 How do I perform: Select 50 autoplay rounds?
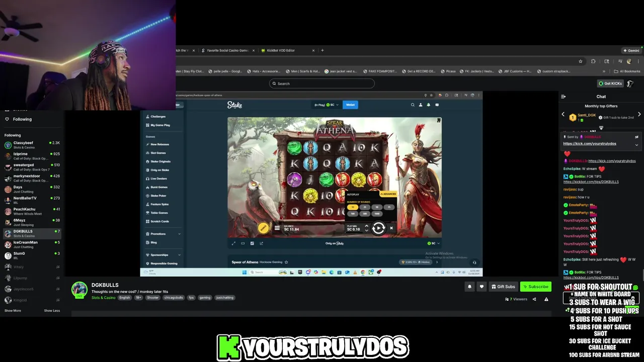point(377,207)
